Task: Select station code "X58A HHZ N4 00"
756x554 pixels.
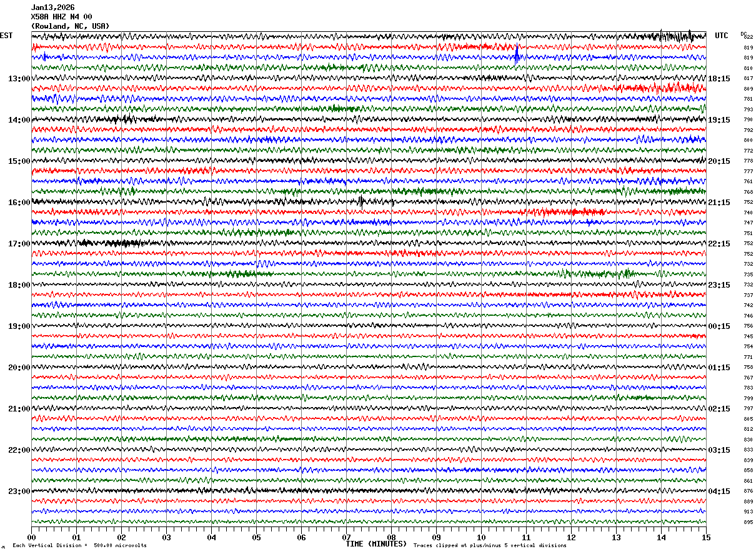Action: (61, 17)
